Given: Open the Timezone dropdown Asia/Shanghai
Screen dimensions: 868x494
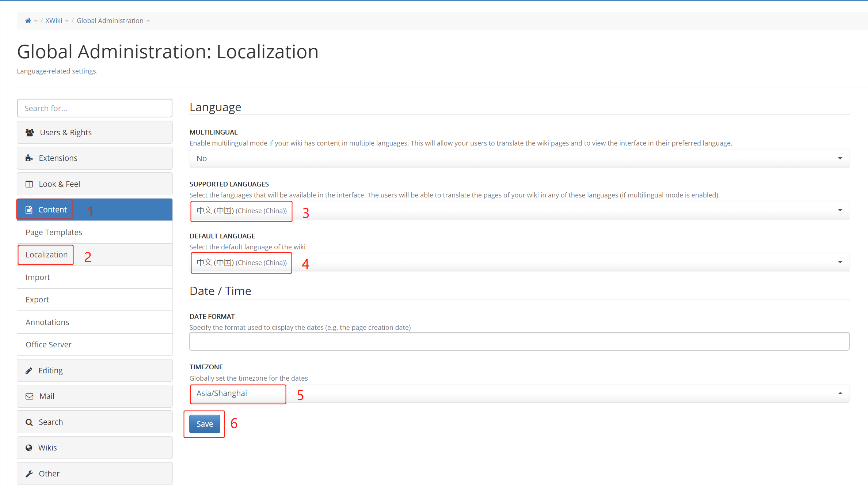Looking at the screenshot, I should coord(519,393).
